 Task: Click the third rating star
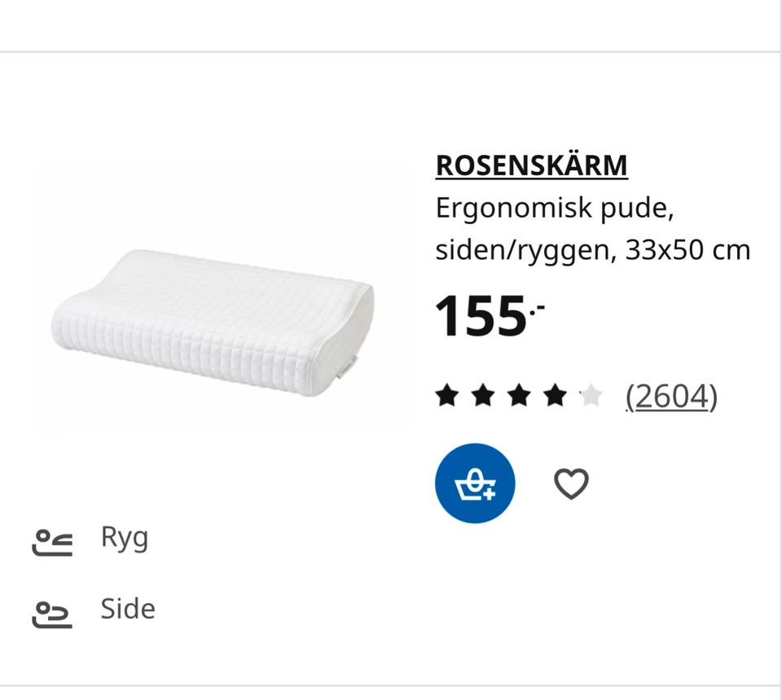(x=519, y=397)
